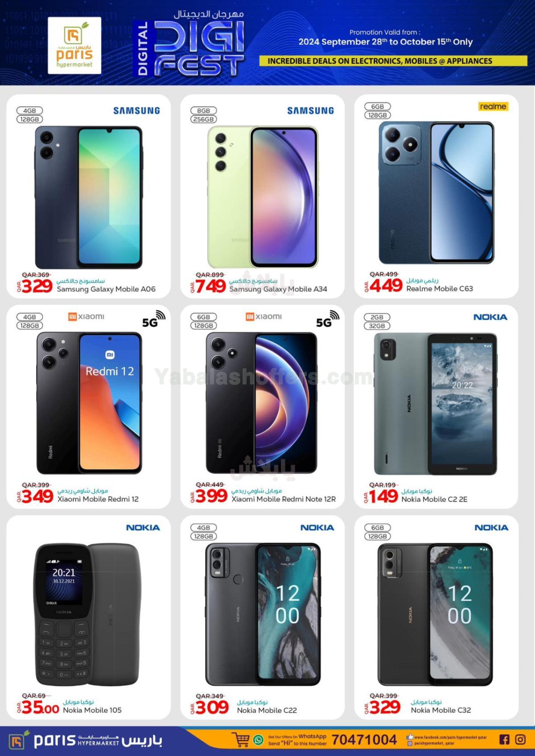Select the Samsung Galaxy A34 phone image

[x=263, y=197]
